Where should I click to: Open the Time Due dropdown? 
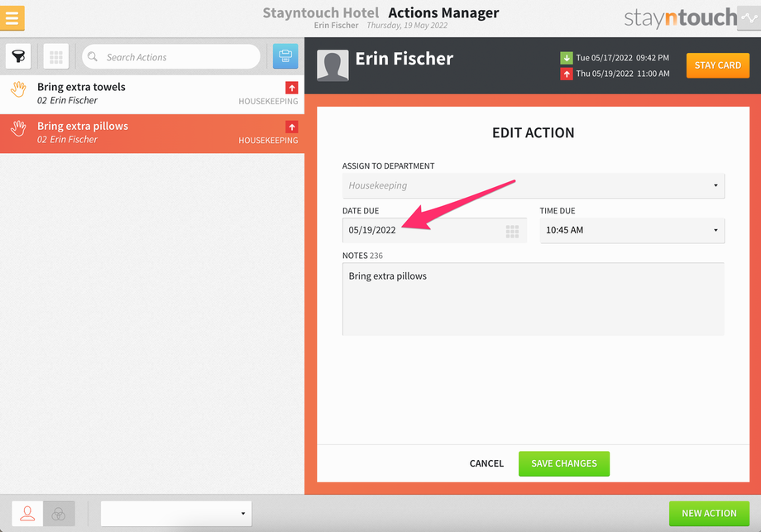(632, 231)
